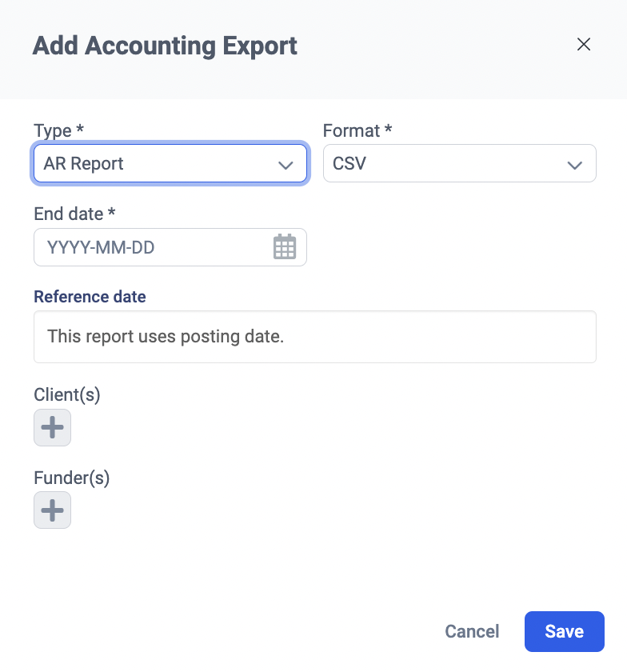Click the Add Accounting Export heading
This screenshot has width=627, height=672.
pos(165,46)
